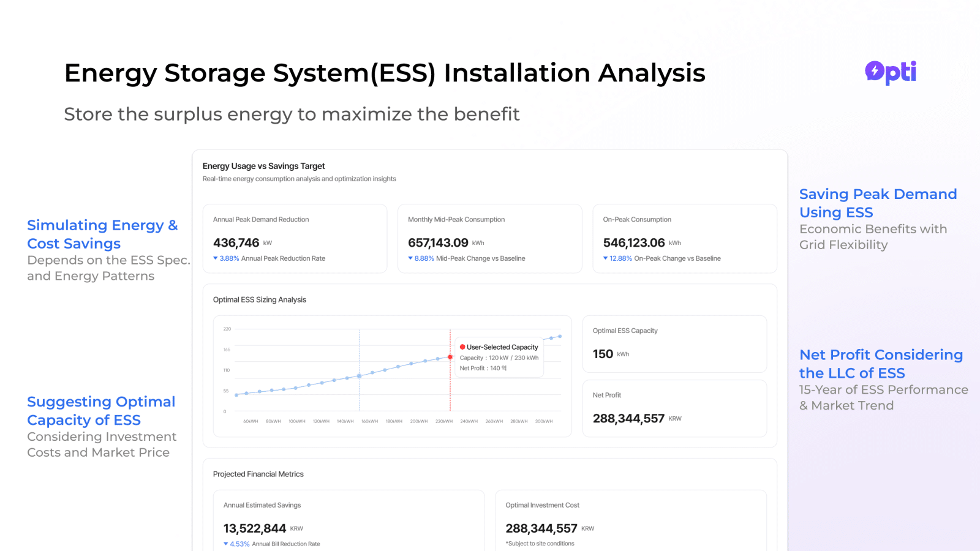Click the '8.88%' Mid-Peak Change vs Baseline text
This screenshot has width=980, height=551.
click(x=470, y=258)
